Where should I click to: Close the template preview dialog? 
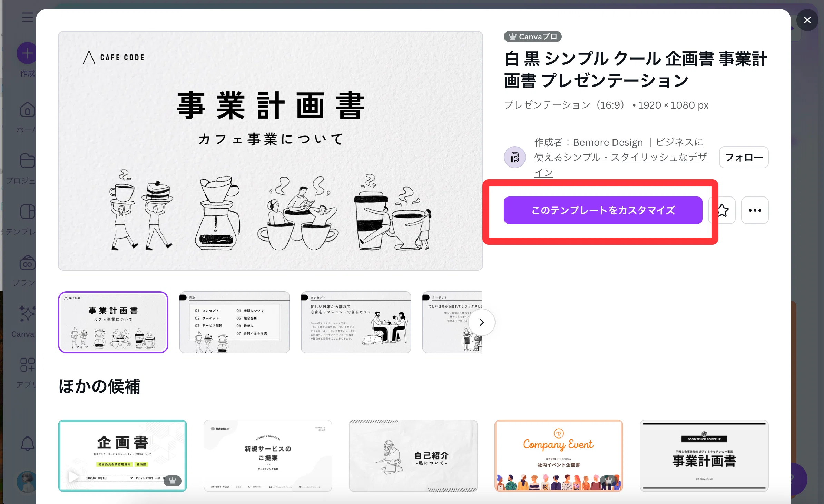point(807,20)
